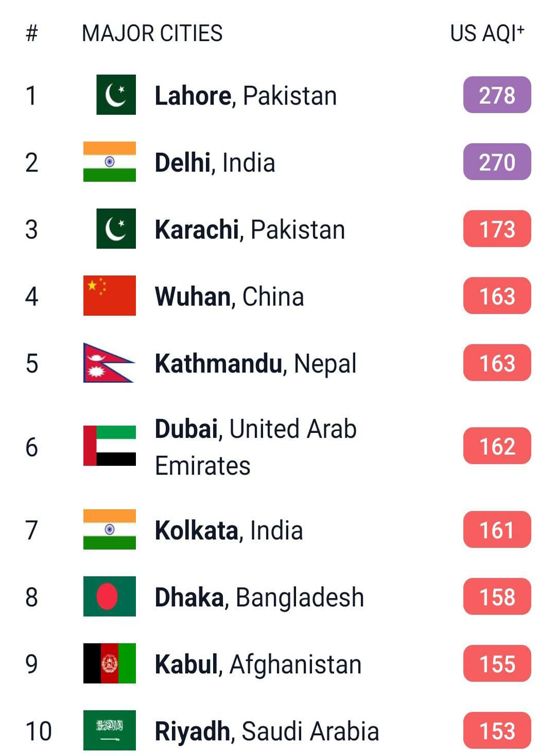The image size is (556, 756).
Task: Click the Afghanistan flag beside Kabul
Action: point(110,663)
